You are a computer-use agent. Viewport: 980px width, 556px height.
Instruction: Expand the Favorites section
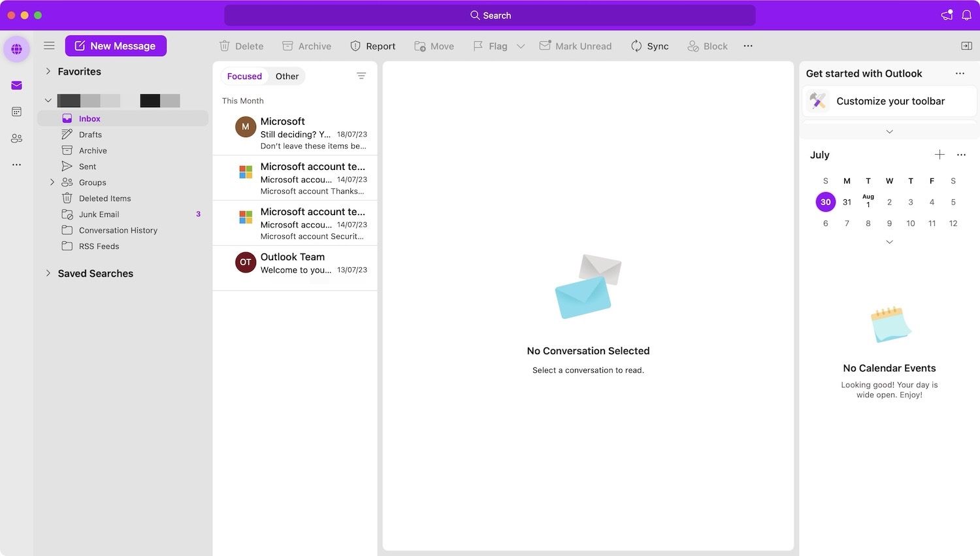point(48,71)
